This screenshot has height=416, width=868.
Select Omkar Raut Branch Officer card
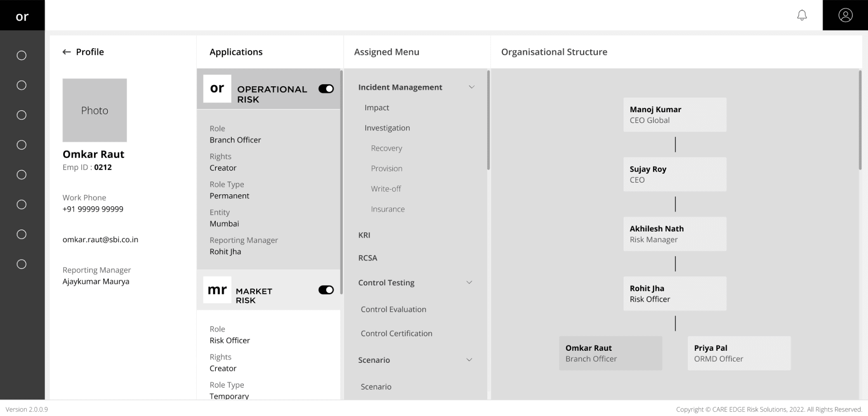pyautogui.click(x=611, y=353)
